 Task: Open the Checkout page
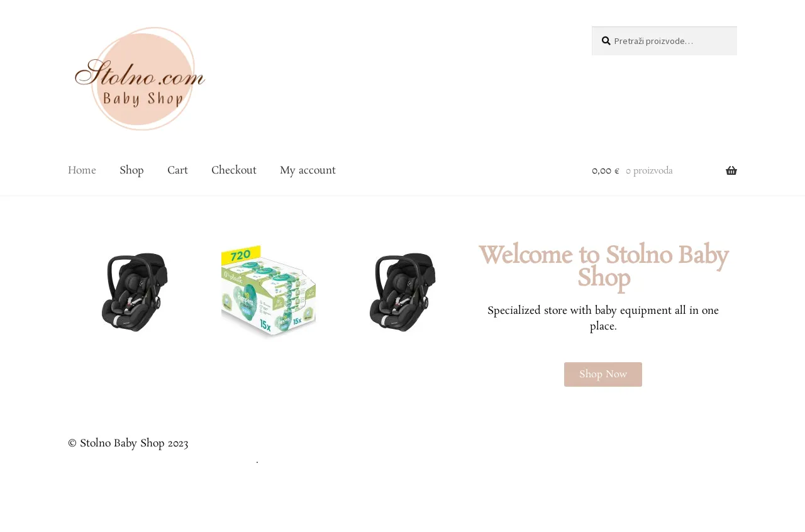234,170
